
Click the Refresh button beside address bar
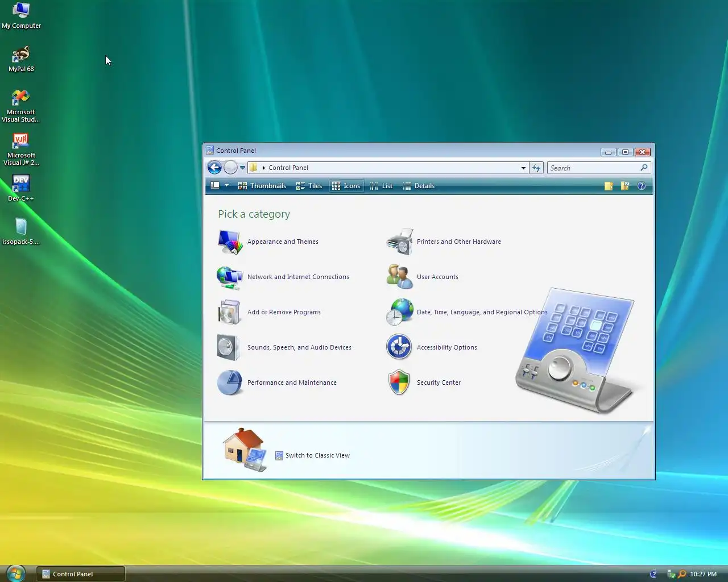point(536,168)
